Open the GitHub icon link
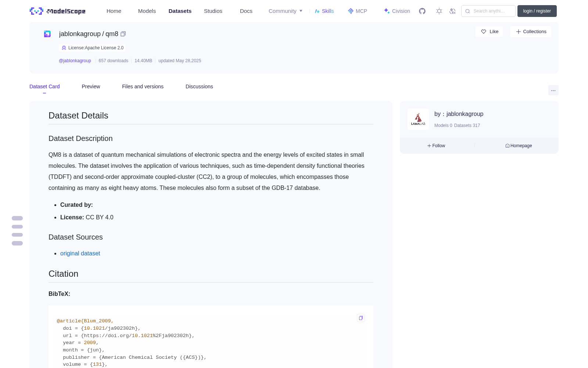 [x=422, y=11]
